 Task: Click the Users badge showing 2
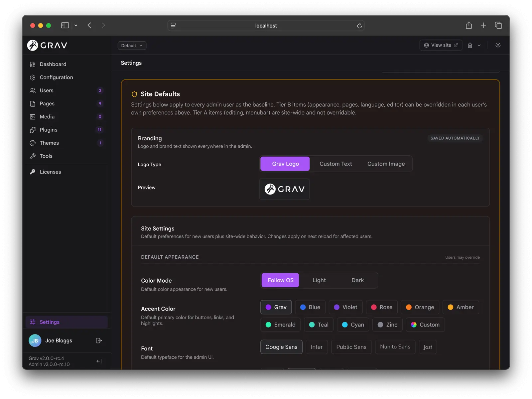coord(100,90)
